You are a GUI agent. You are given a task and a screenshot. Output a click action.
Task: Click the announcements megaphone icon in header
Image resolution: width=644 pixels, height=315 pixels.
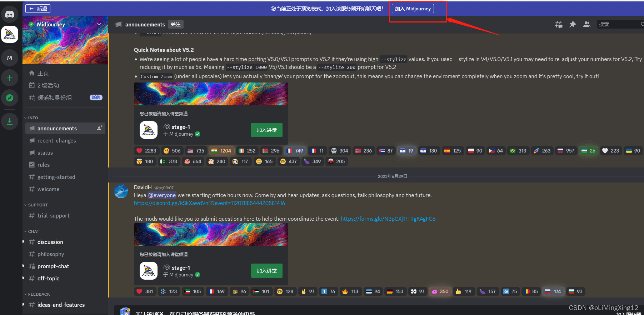[118, 24]
